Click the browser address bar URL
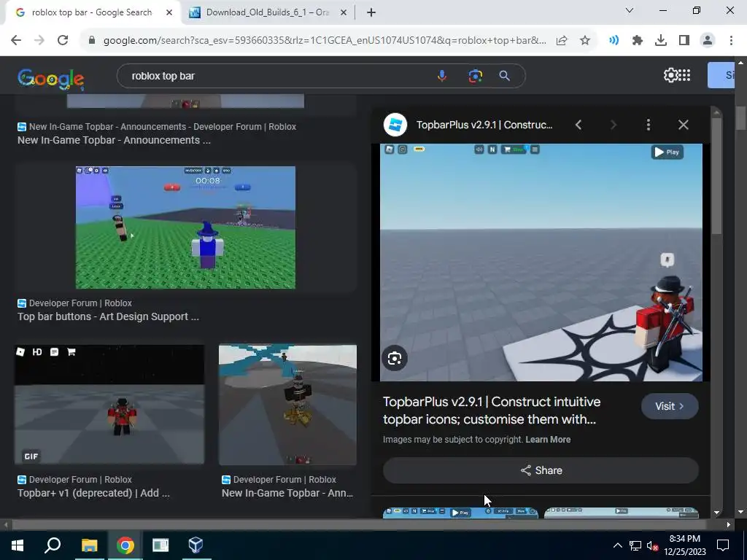 click(325, 41)
